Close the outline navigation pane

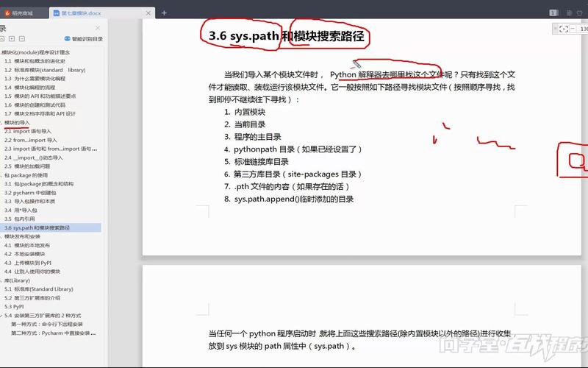pos(98,28)
